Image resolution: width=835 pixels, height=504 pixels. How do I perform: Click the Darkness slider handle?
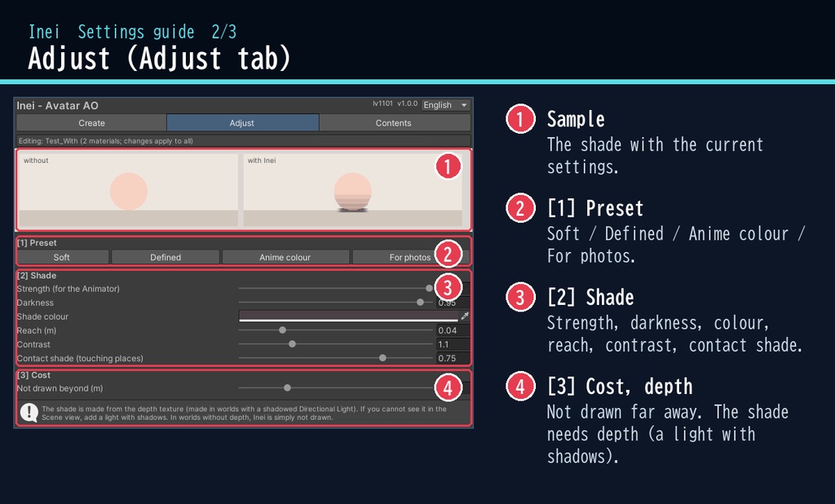[420, 302]
